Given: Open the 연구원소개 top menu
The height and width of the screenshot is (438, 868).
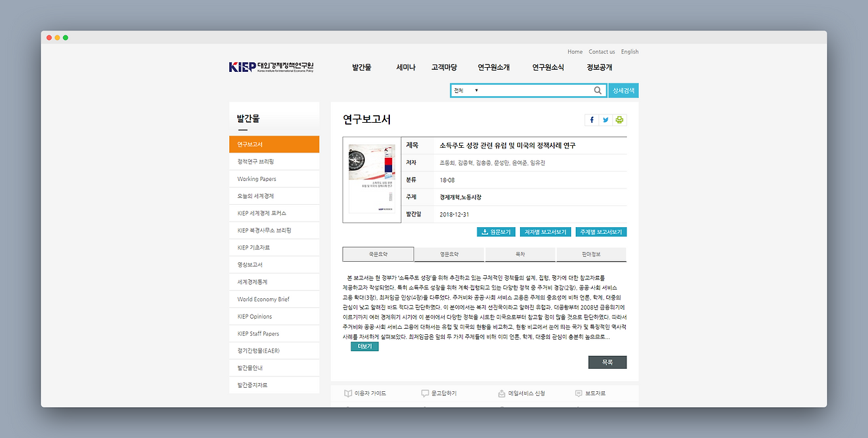Looking at the screenshot, I should pos(494,67).
